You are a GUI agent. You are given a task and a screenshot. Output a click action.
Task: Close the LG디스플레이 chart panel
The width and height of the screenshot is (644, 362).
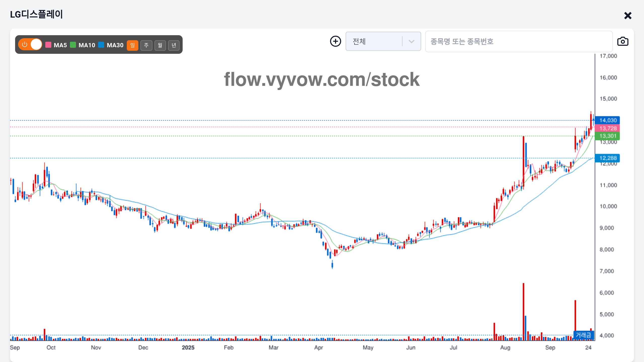point(628,16)
